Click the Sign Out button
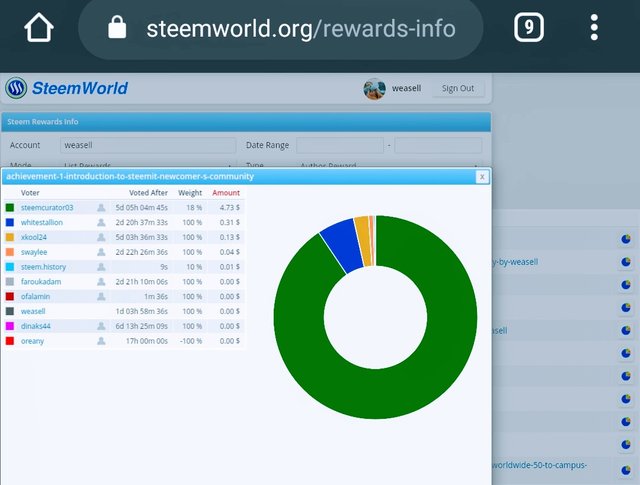 coord(458,88)
